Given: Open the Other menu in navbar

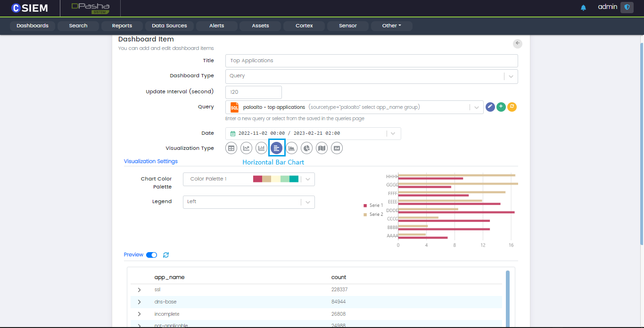Looking at the screenshot, I should (391, 26).
